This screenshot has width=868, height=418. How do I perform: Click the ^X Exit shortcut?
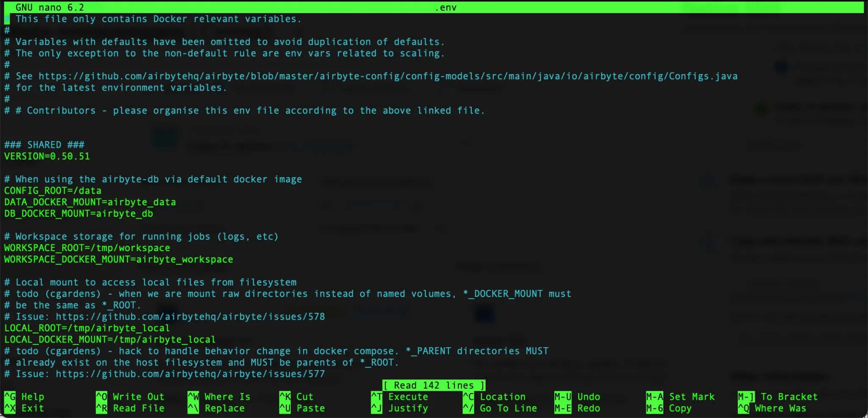(x=25, y=408)
